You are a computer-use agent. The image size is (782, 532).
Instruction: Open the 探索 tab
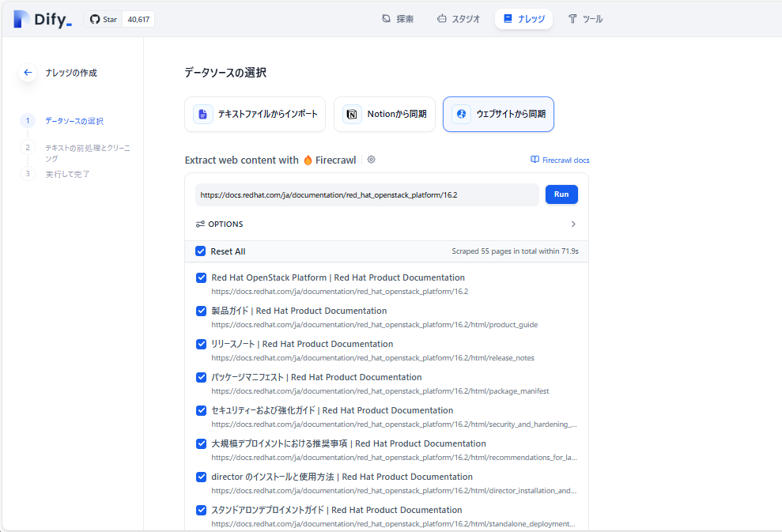(398, 19)
